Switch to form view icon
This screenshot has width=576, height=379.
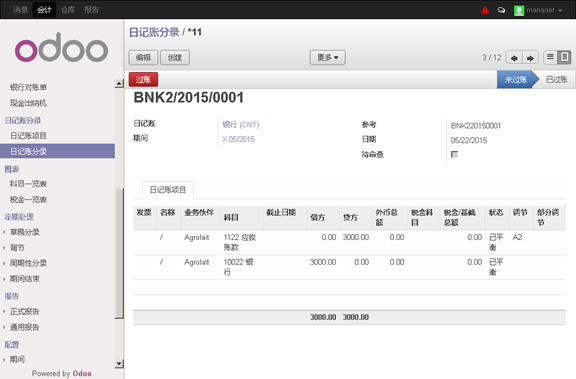click(564, 57)
